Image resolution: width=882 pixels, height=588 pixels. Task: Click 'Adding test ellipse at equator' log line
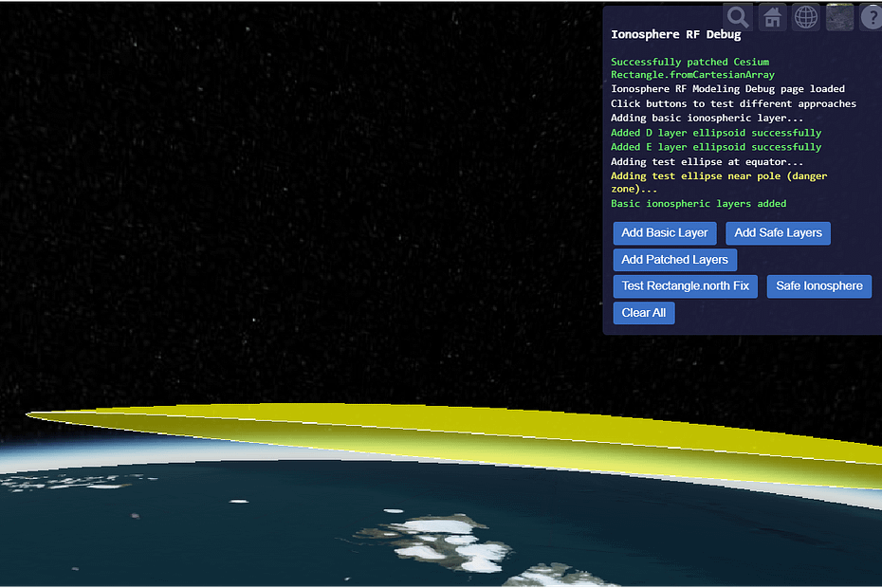coord(707,162)
